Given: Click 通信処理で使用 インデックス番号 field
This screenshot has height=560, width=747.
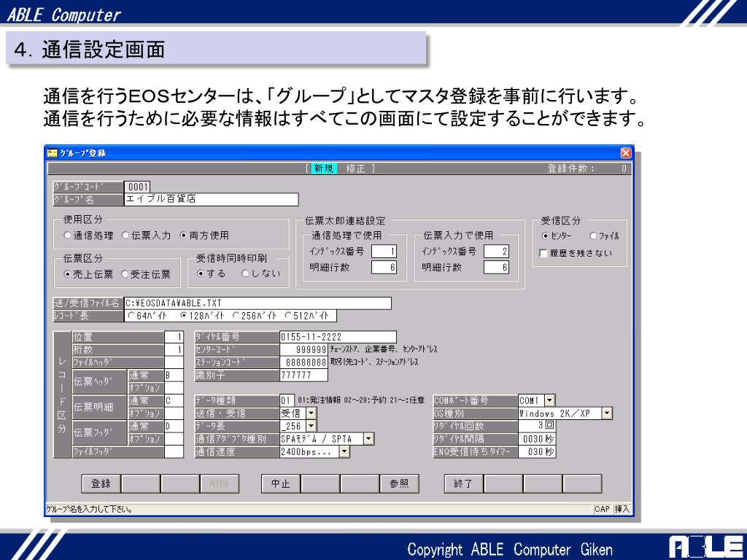Looking at the screenshot, I should [384, 252].
